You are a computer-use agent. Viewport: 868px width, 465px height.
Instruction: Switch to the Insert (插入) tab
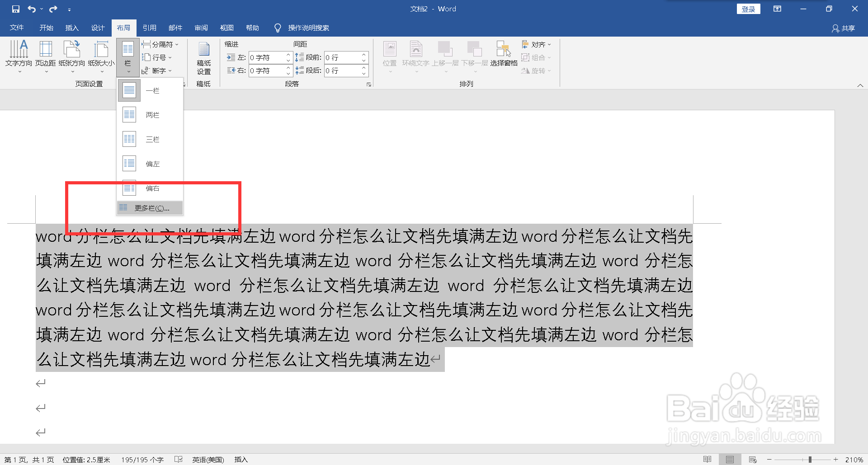[x=72, y=28]
